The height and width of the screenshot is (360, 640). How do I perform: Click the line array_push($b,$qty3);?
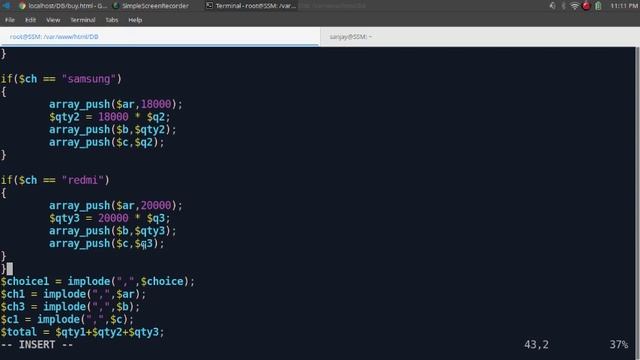pos(113,231)
